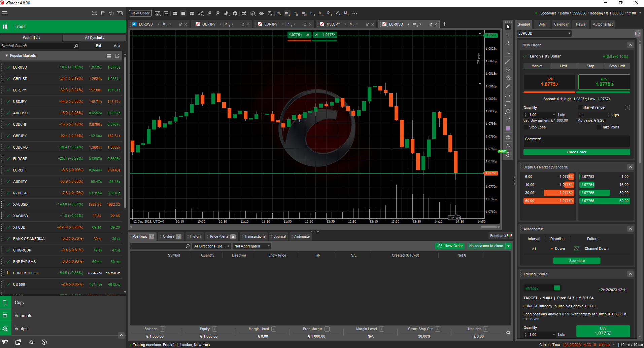Zoom out the chart
This screenshot has width=644, height=348.
(x=209, y=13)
